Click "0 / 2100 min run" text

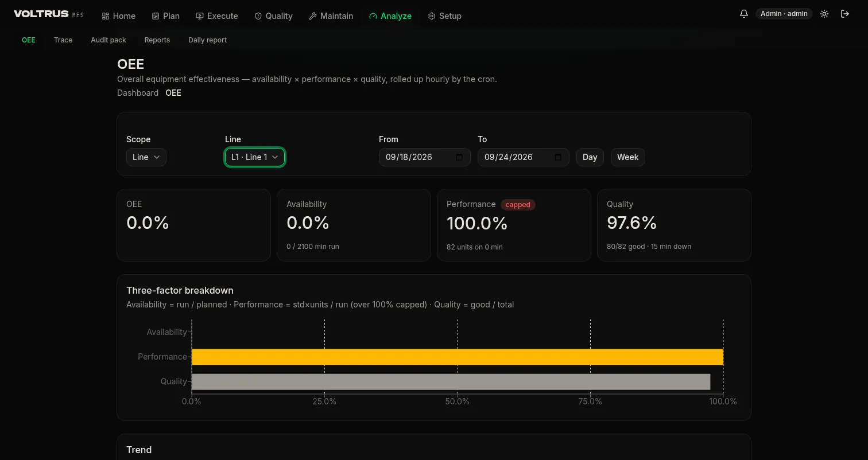pos(313,247)
